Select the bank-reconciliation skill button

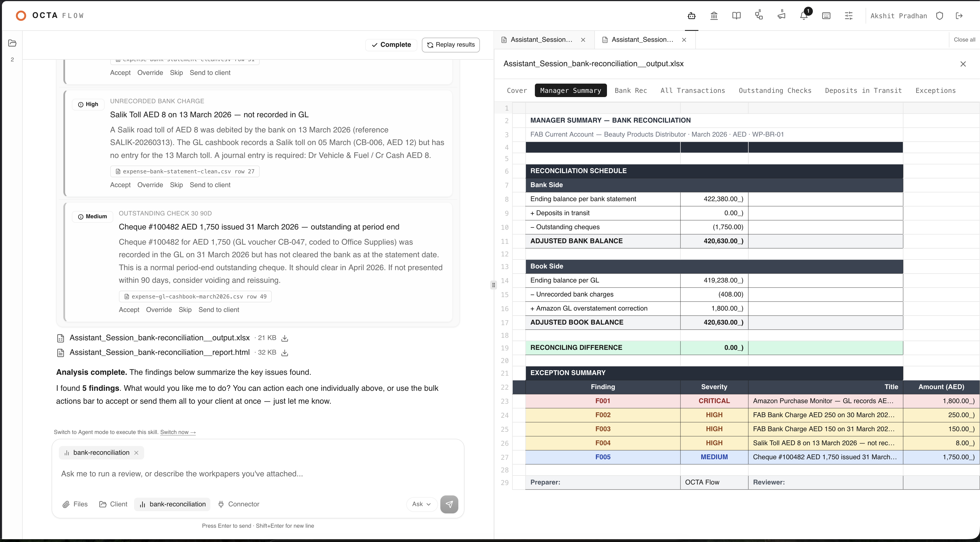click(172, 504)
